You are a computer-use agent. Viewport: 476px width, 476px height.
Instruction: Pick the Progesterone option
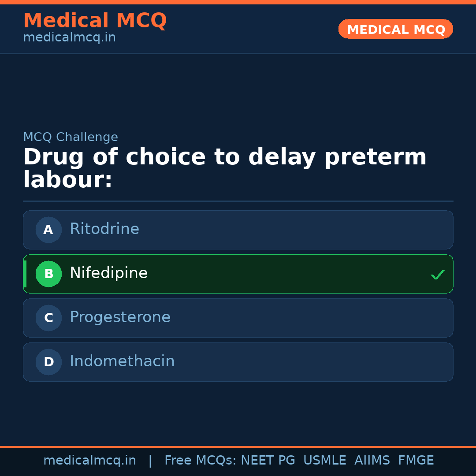click(x=120, y=317)
